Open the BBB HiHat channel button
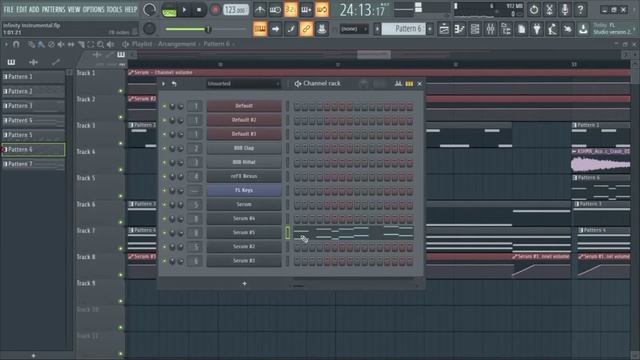 tap(244, 162)
